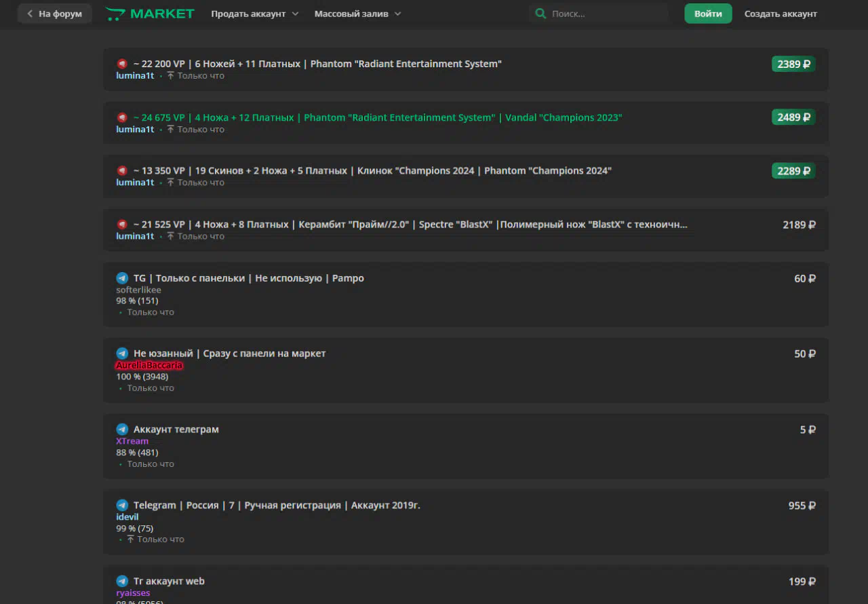
Task: Click the search magnifier icon
Action: coord(540,14)
